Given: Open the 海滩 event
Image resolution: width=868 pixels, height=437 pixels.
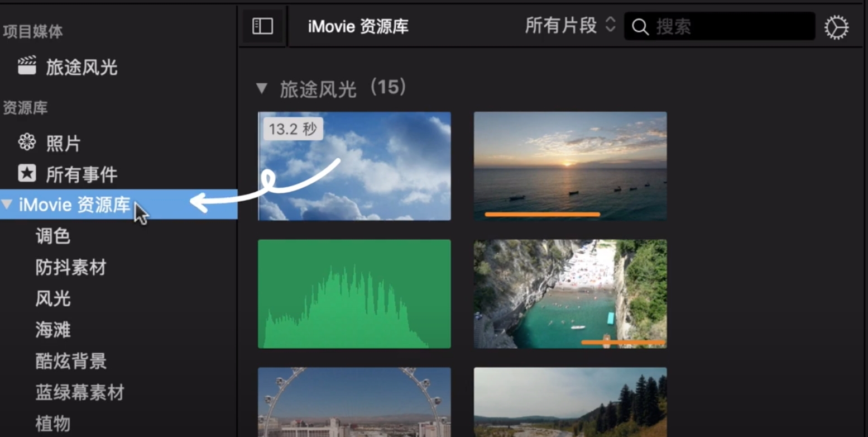Looking at the screenshot, I should 53,330.
